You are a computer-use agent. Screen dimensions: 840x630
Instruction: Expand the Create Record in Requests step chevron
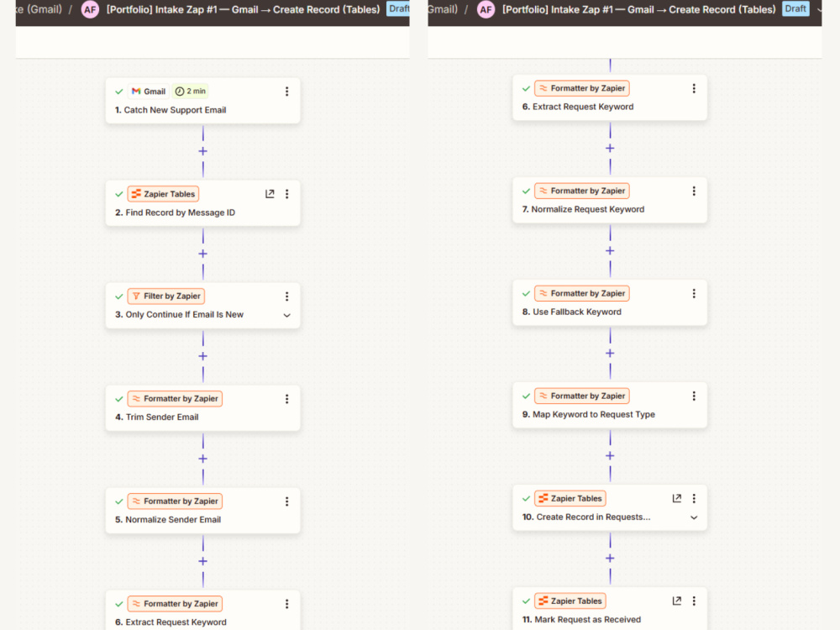click(x=694, y=517)
